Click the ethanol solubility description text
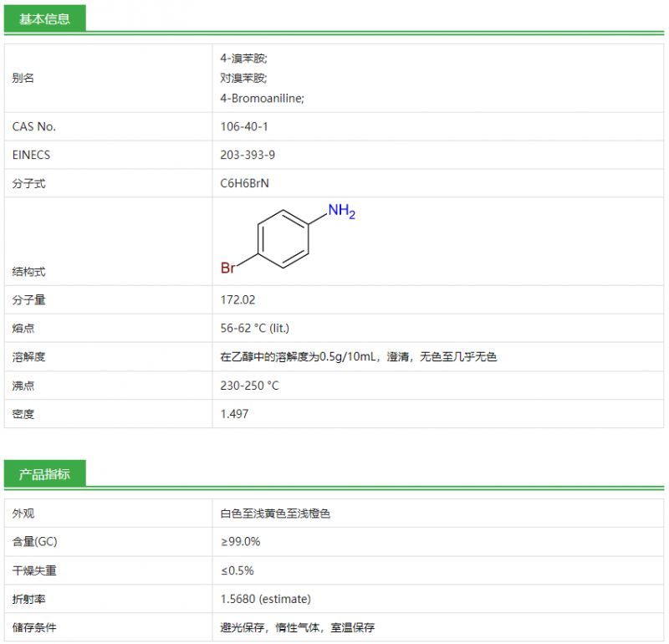This screenshot has height=644, width=669. pyautogui.click(x=358, y=357)
